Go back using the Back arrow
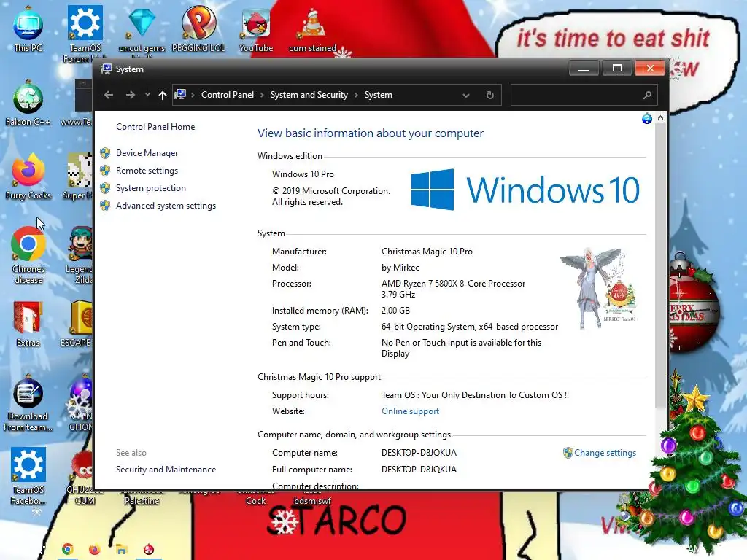Viewport: 747px width, 560px height. pyautogui.click(x=109, y=95)
